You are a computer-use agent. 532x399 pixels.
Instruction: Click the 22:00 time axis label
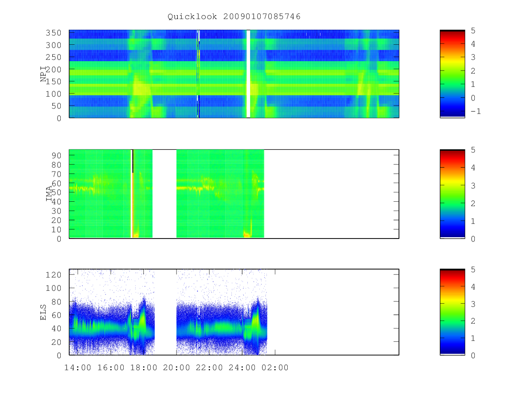click(x=209, y=368)
